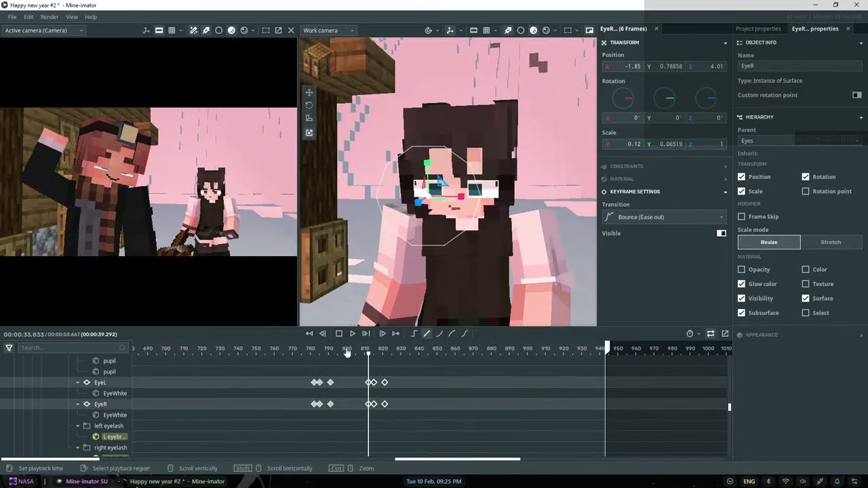Click the object Name field EyeR
This screenshot has width=868, height=488.
[x=800, y=66]
